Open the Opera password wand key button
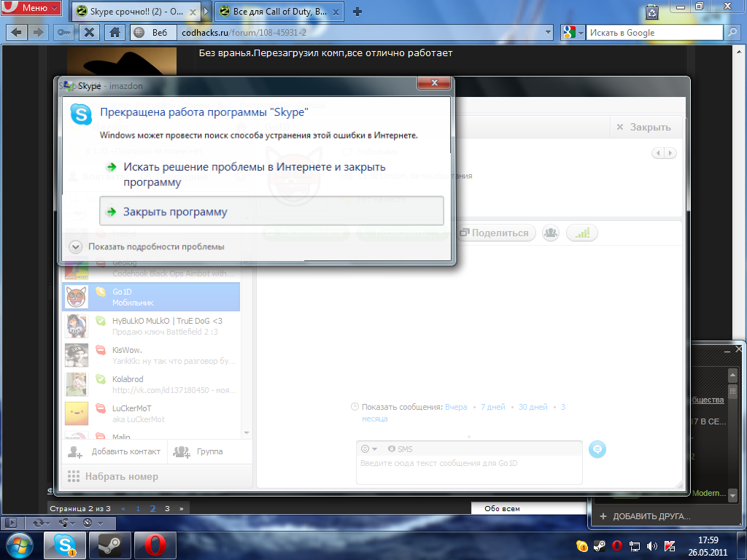Screen dimensions: 747x560 pyautogui.click(x=64, y=32)
